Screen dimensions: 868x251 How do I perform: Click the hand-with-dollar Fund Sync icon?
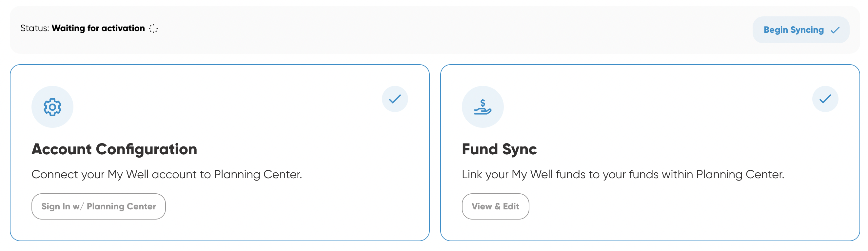tap(483, 107)
